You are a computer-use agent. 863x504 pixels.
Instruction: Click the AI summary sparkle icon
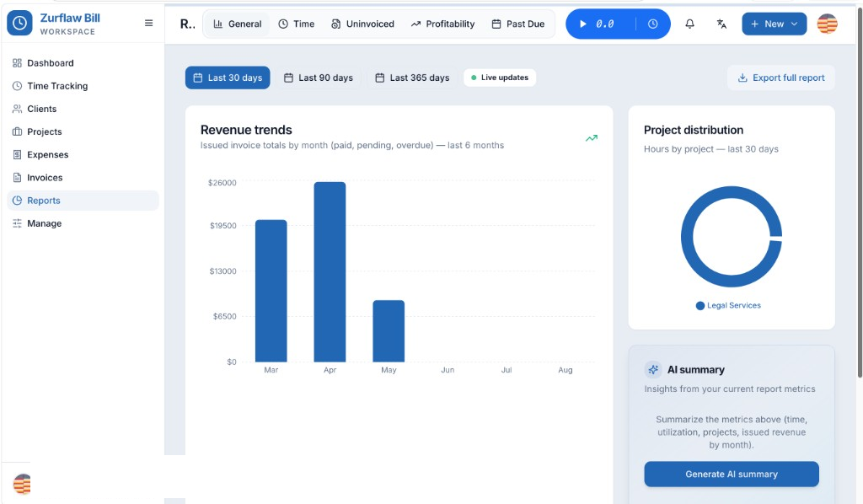(653, 370)
